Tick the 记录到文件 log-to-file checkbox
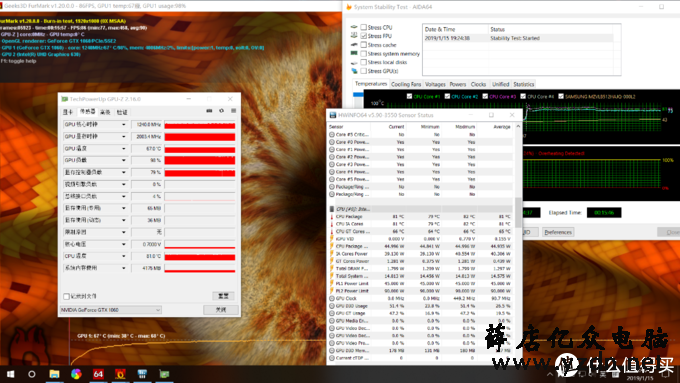The width and height of the screenshot is (680, 383). [x=66, y=297]
